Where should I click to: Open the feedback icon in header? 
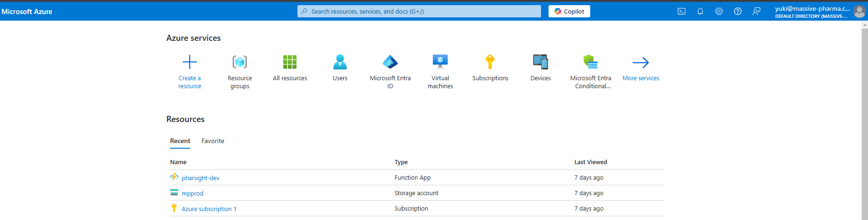pyautogui.click(x=757, y=11)
